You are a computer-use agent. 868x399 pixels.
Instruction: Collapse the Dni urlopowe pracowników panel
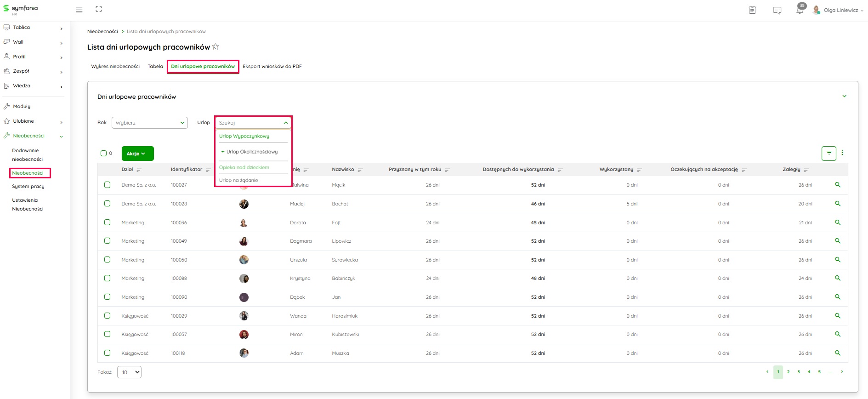click(x=844, y=97)
